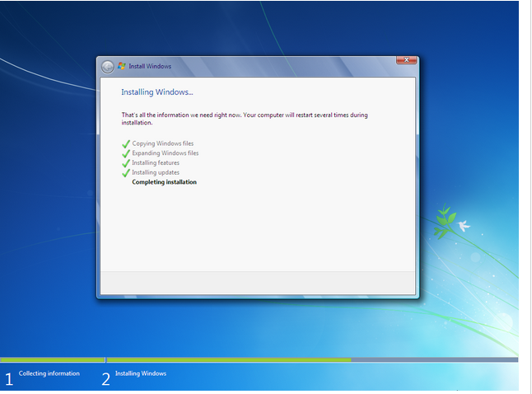Click the Windows flag logo in title bar
This screenshot has height=394, width=532.
121,66
